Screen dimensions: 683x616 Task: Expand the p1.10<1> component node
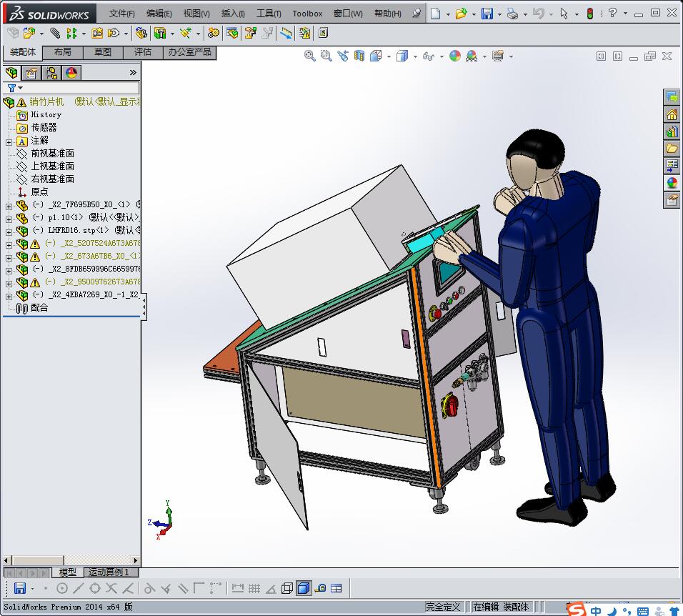pyautogui.click(x=9, y=219)
